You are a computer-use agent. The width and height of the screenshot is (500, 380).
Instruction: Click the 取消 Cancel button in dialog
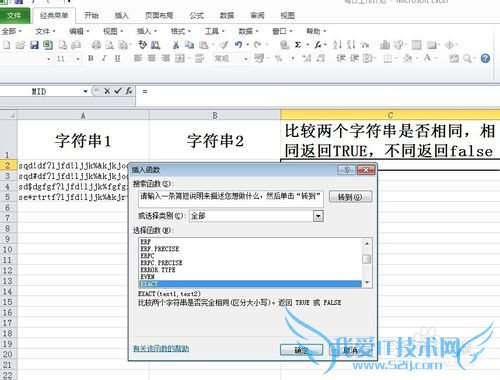click(x=350, y=350)
